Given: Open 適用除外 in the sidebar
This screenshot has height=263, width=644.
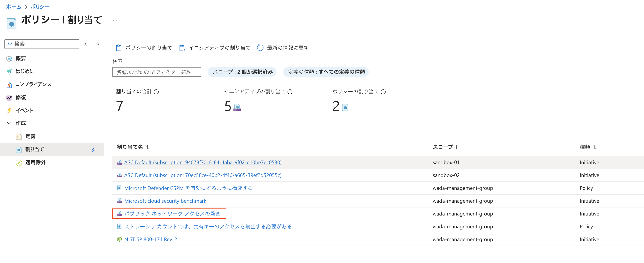Looking at the screenshot, I should (x=35, y=163).
